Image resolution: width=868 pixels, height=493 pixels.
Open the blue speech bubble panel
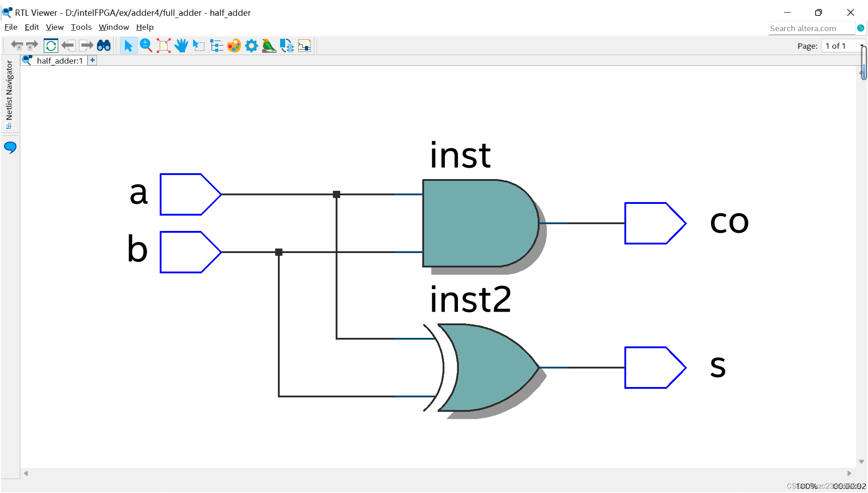pyautogui.click(x=10, y=147)
